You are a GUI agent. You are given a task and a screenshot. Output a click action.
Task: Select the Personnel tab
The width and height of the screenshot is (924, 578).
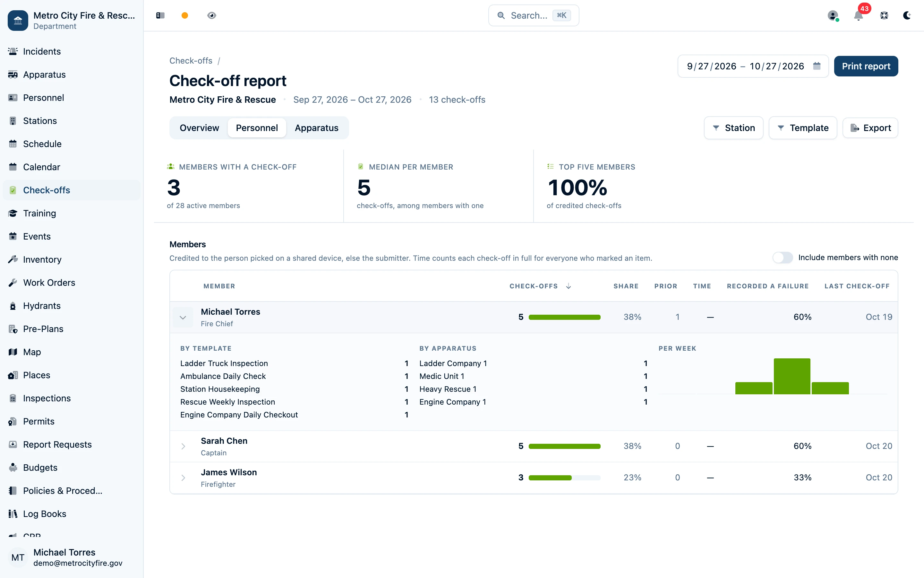click(257, 128)
